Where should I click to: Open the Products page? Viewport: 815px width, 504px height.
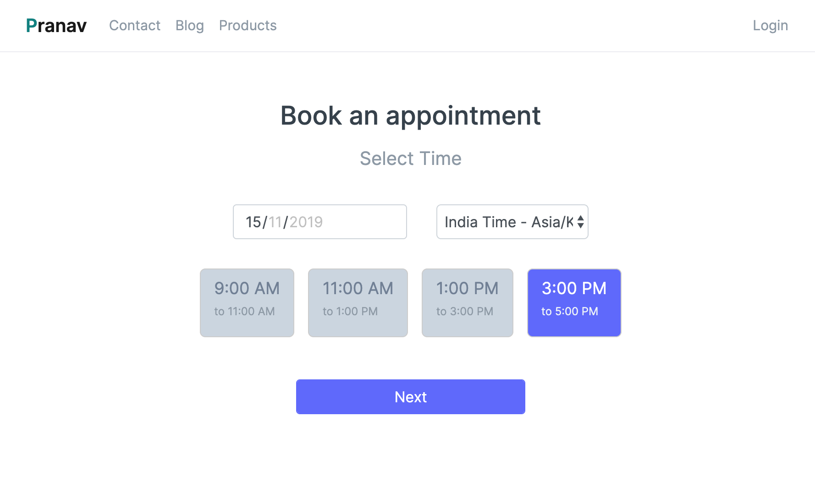248,26
